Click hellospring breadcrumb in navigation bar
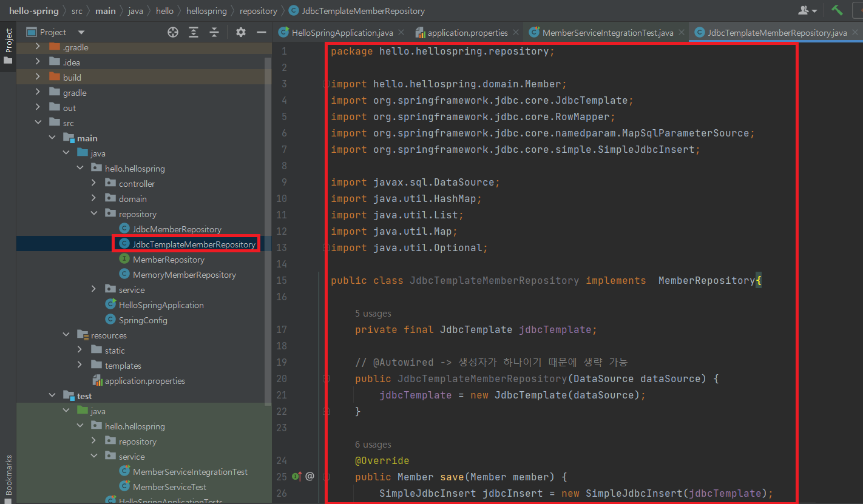The image size is (863, 504). [206, 11]
